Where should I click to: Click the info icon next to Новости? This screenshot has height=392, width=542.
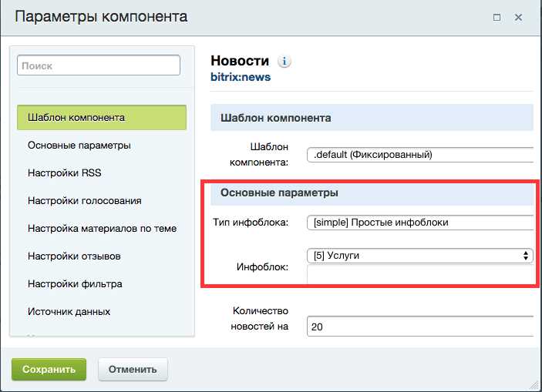coord(284,62)
